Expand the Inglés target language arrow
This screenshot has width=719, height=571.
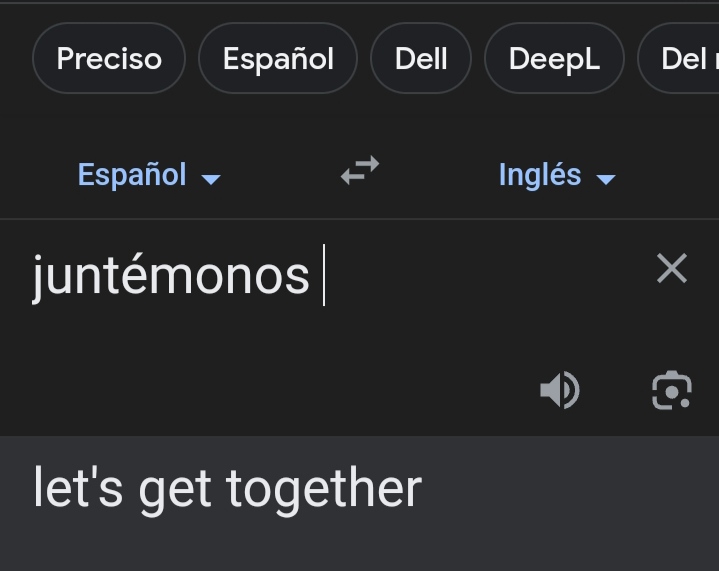point(606,179)
